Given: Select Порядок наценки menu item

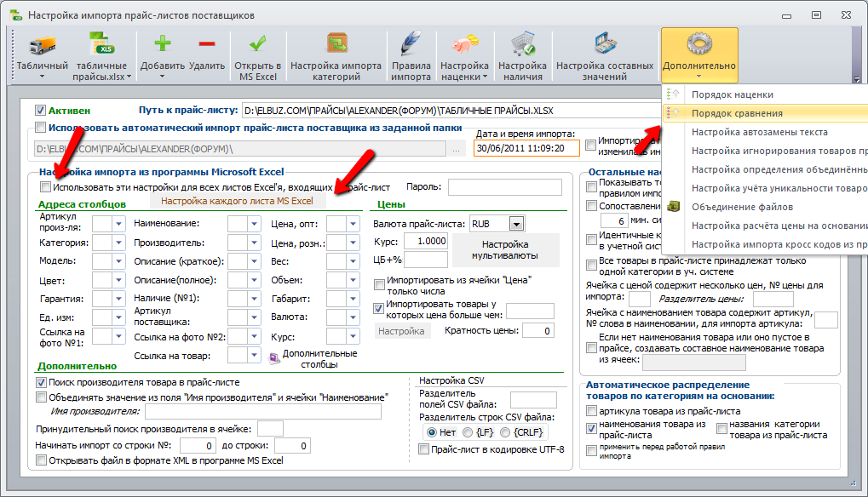Looking at the screenshot, I should pos(765,94).
